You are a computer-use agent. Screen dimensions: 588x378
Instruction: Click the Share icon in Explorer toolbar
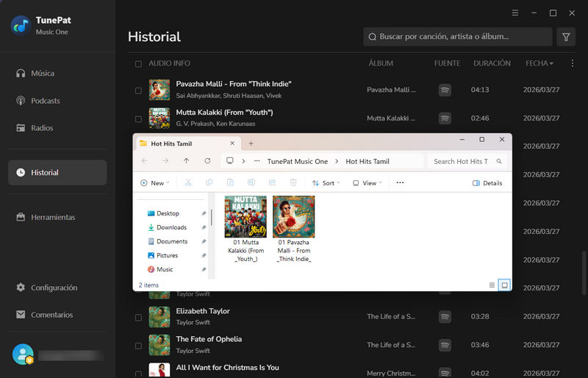(x=272, y=183)
